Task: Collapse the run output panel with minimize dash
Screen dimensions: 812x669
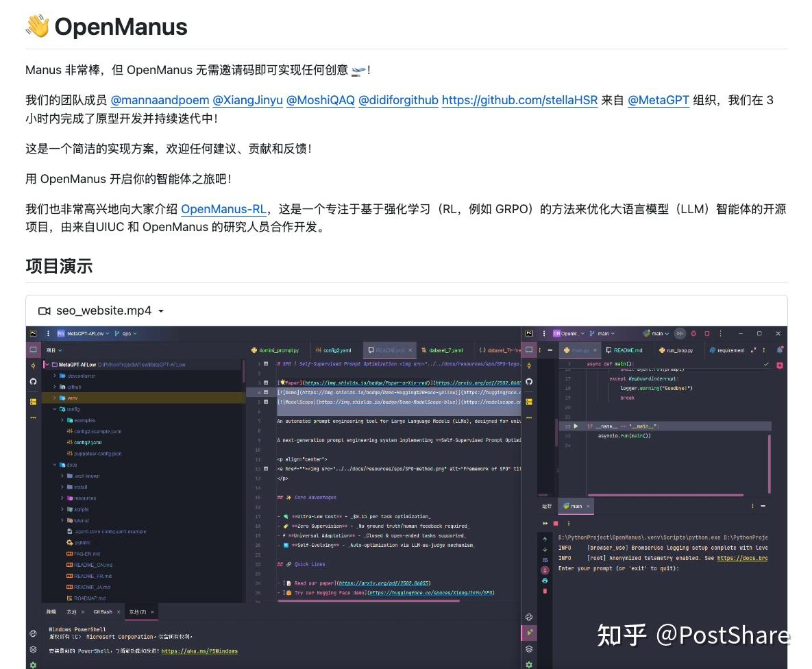Action: (763, 506)
